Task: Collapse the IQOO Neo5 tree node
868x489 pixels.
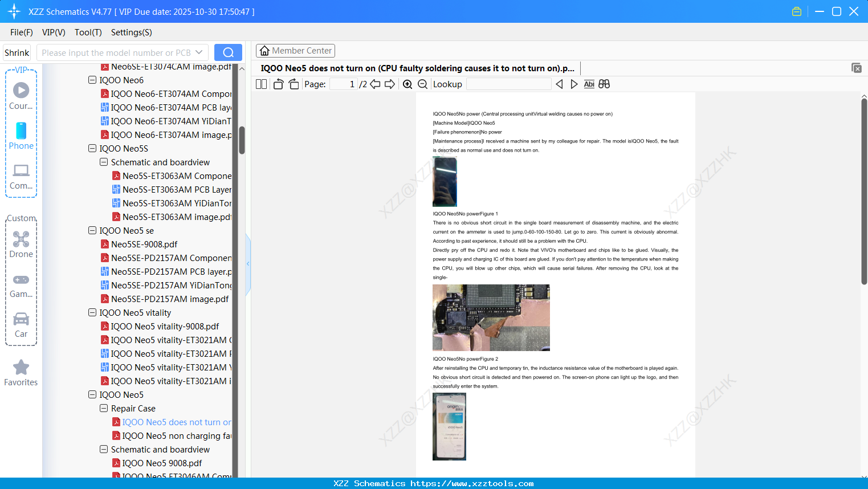Action: [92, 395]
